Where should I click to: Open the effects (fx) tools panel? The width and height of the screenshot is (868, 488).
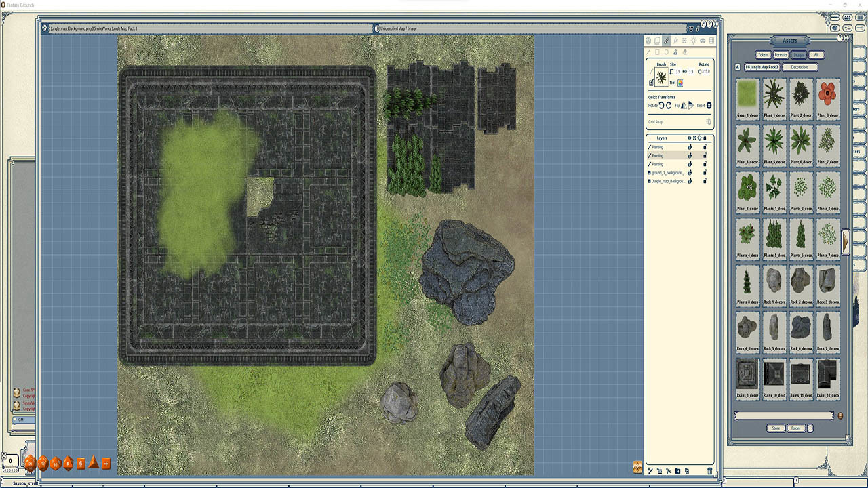[x=677, y=41]
